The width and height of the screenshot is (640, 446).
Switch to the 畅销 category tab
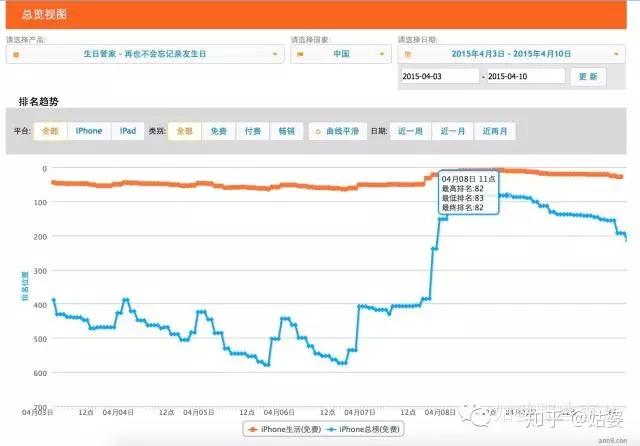coord(287,131)
